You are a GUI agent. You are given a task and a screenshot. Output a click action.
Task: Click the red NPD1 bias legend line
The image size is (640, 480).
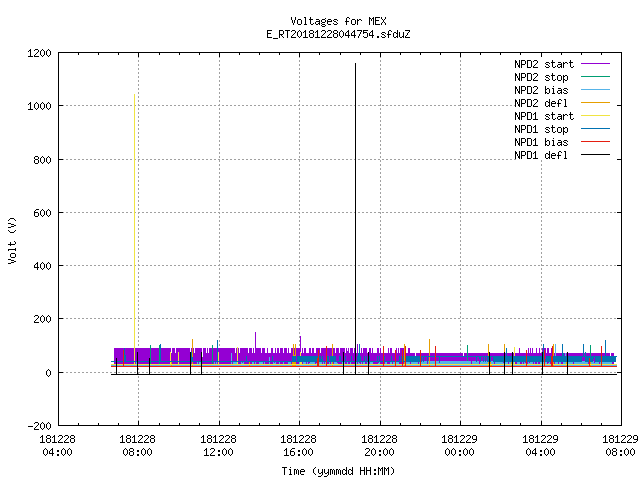point(596,142)
